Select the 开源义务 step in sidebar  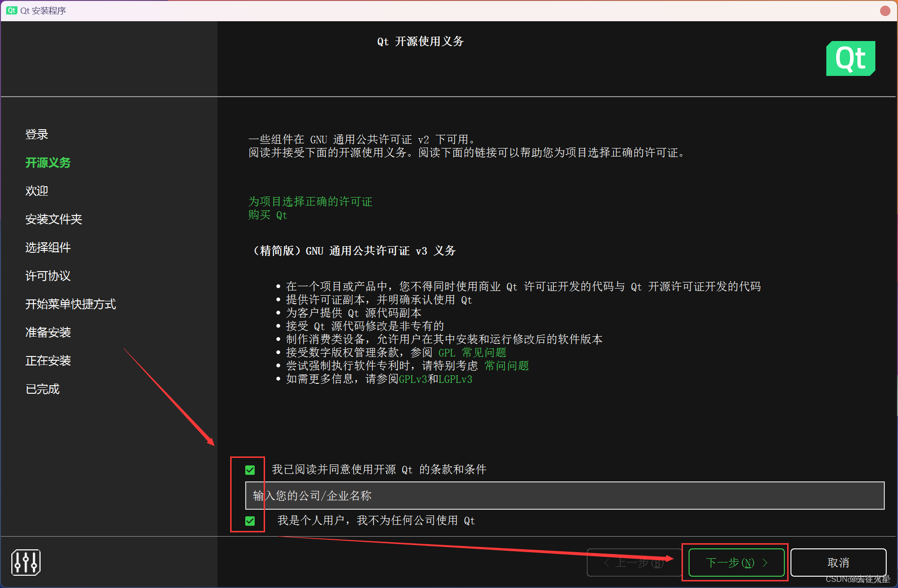(48, 163)
